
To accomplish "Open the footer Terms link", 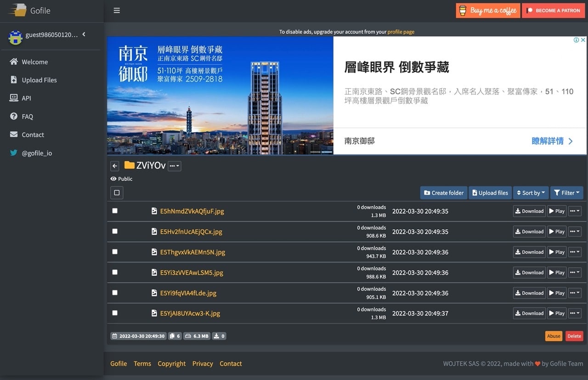I will 142,363.
